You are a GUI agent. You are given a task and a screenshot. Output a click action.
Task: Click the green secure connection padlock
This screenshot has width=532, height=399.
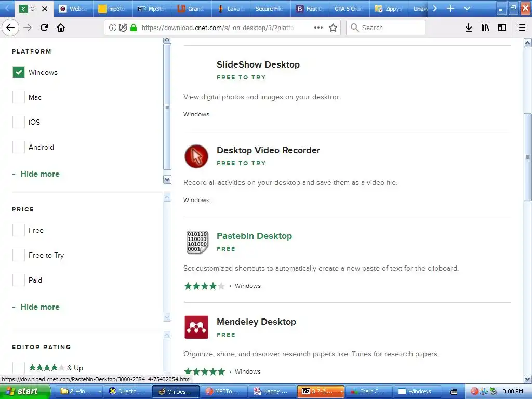(134, 28)
